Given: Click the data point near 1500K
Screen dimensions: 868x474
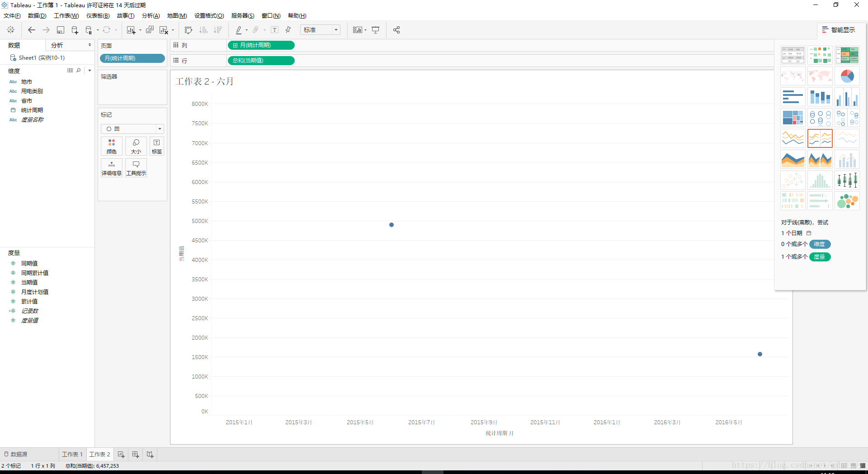Looking at the screenshot, I should tap(760, 354).
